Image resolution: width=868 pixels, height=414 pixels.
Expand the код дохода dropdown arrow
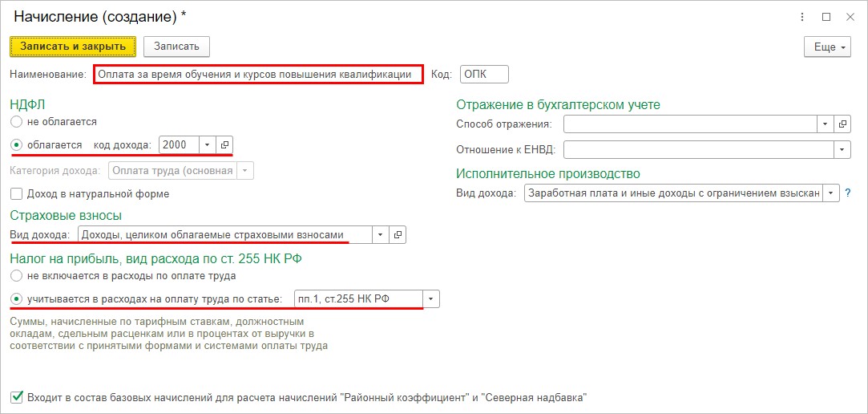coord(207,144)
